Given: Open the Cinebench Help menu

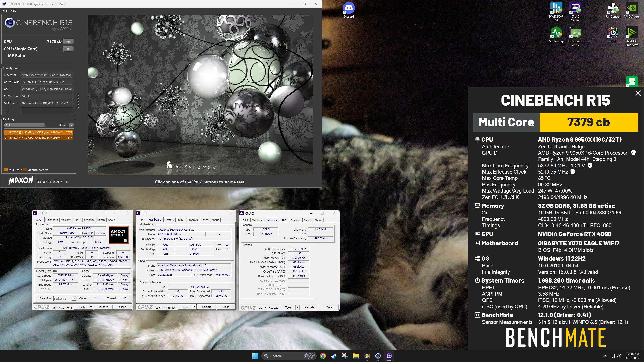Looking at the screenshot, I should click(13, 11).
